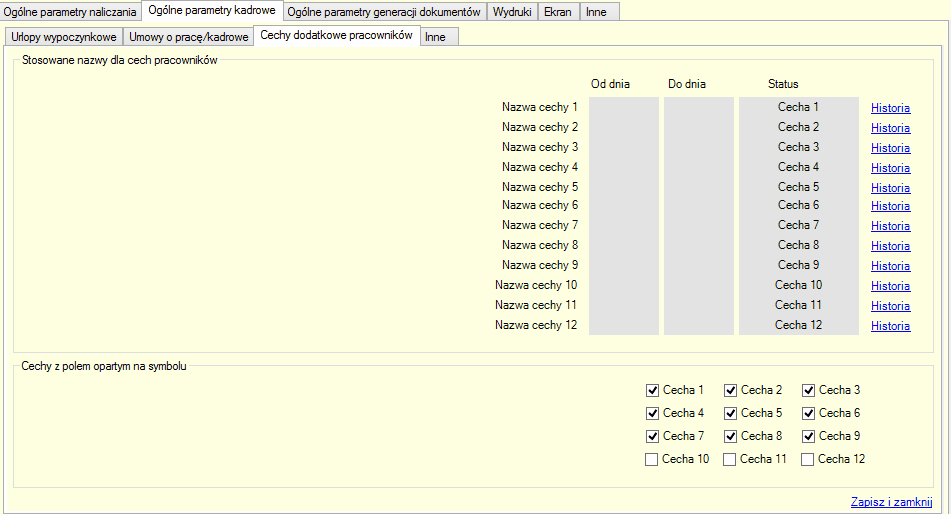Viewport: 951px width, 514px height.
Task: Open the Urlopy wypoczynkowe sub-tab
Action: (x=64, y=37)
